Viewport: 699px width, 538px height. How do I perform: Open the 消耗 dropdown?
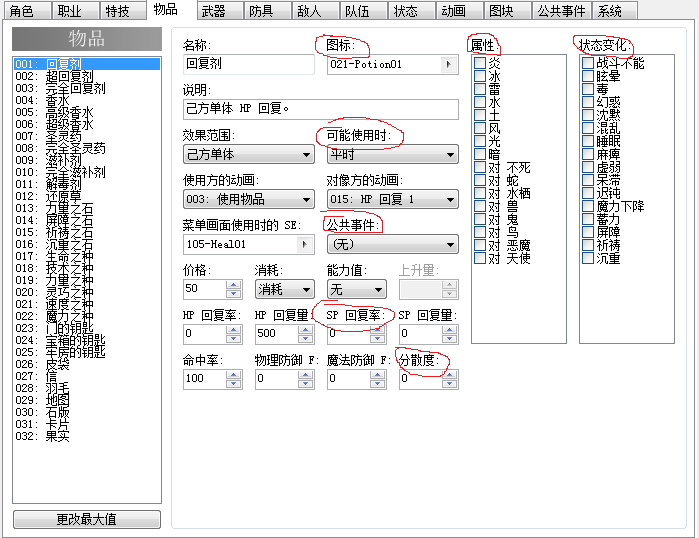point(285,289)
